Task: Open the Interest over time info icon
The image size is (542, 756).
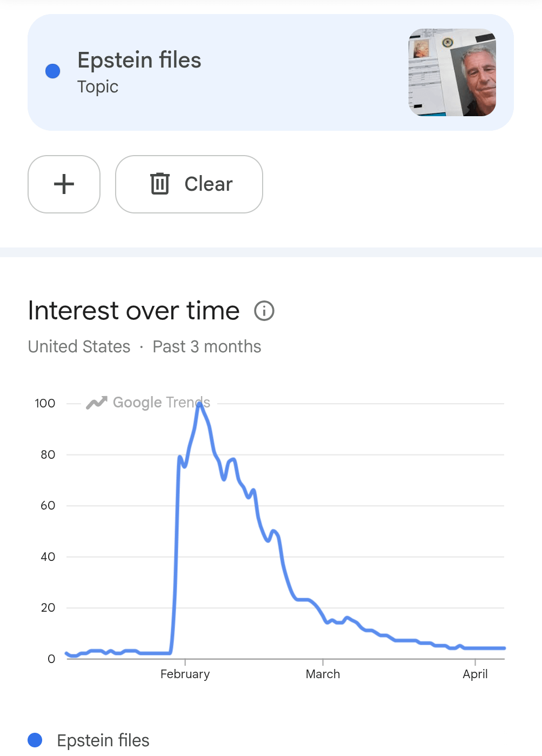Action: click(x=264, y=311)
